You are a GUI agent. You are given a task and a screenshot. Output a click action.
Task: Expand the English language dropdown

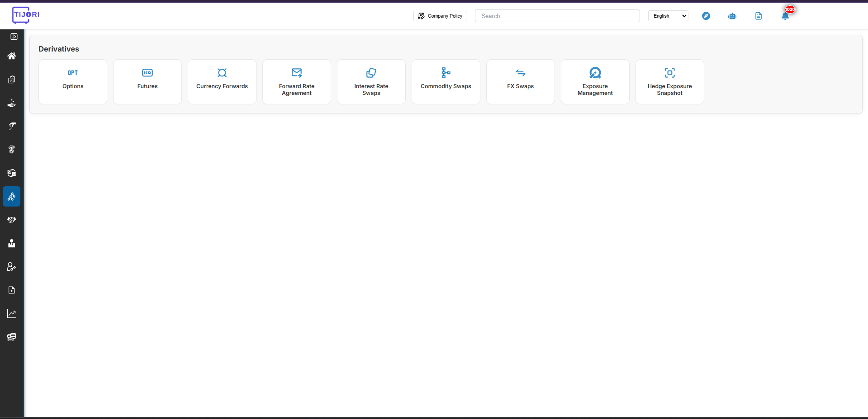[668, 16]
